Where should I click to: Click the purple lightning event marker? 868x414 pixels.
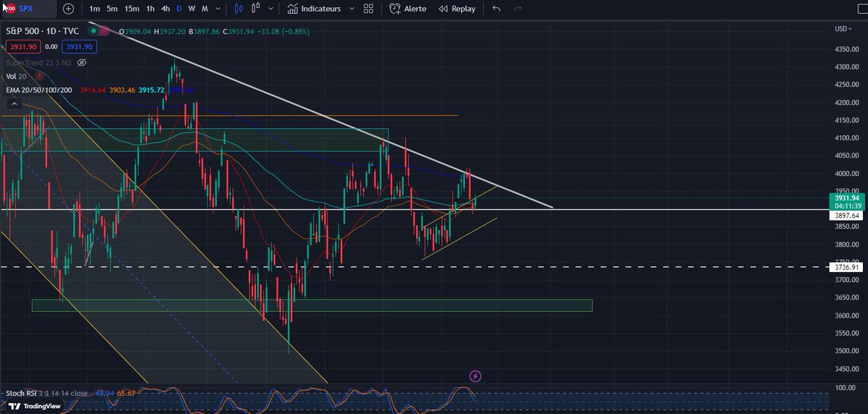click(475, 376)
